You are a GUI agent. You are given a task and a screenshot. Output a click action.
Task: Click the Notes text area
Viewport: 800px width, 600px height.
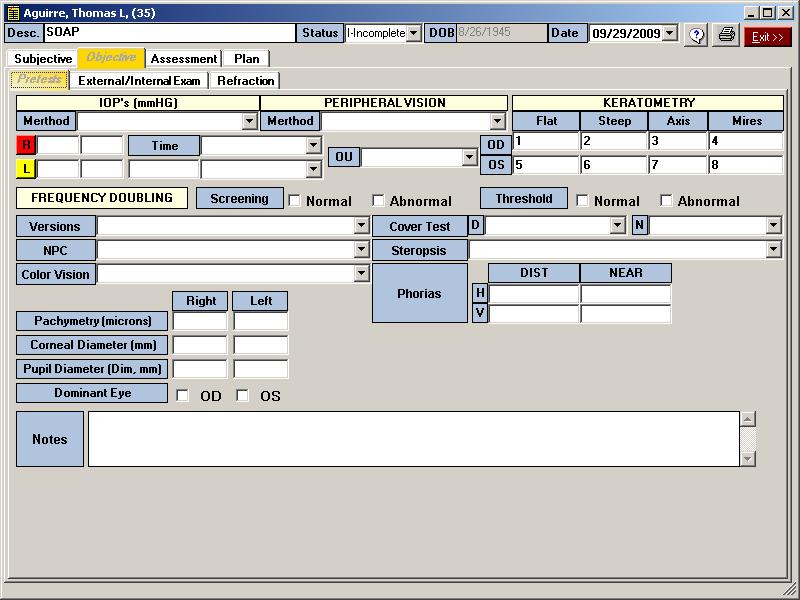[x=413, y=439]
